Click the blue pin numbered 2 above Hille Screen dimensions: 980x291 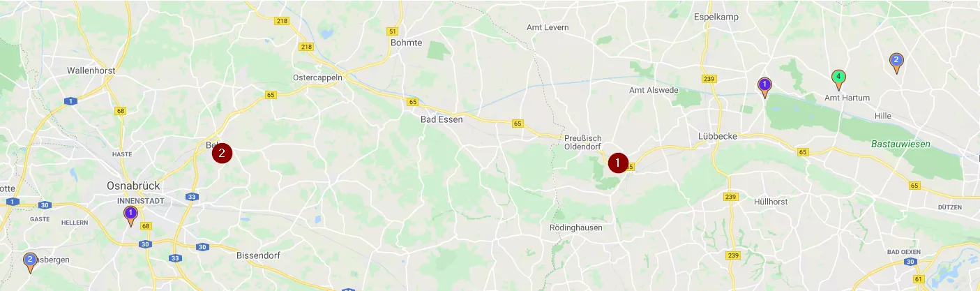897,63
